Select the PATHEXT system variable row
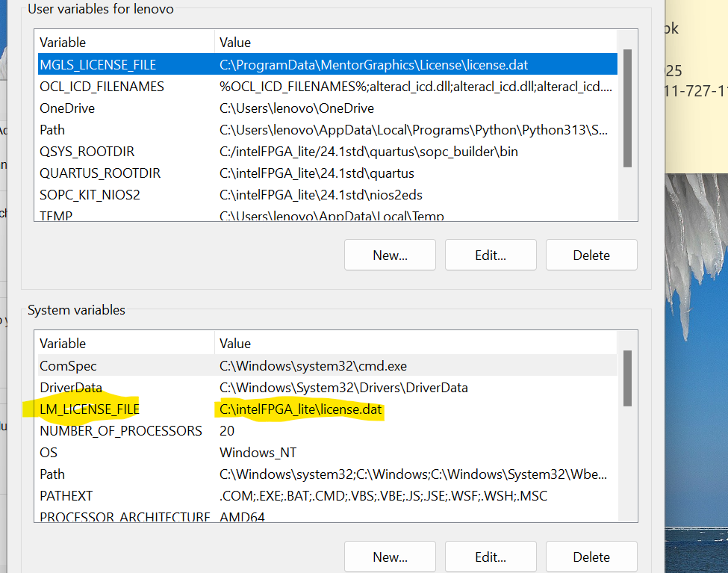The image size is (728, 573). tap(66, 495)
